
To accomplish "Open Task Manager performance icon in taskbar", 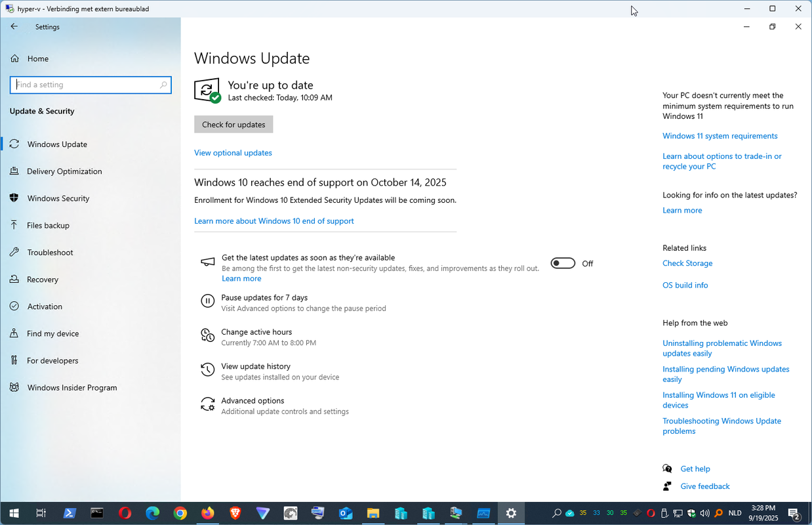I will pyautogui.click(x=483, y=513).
